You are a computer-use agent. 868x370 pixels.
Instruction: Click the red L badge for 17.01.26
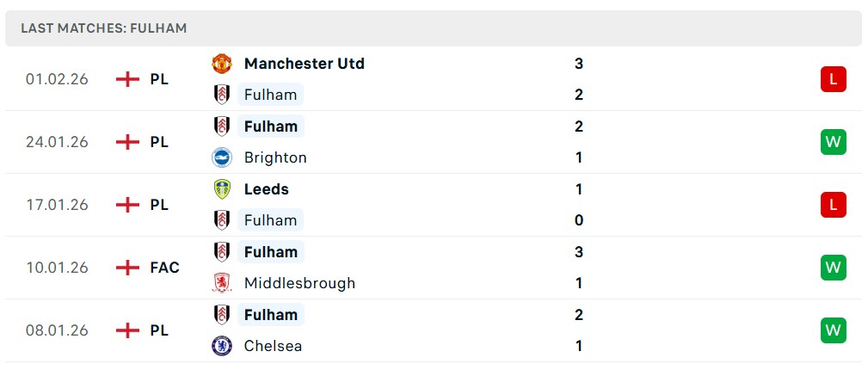pos(833,205)
